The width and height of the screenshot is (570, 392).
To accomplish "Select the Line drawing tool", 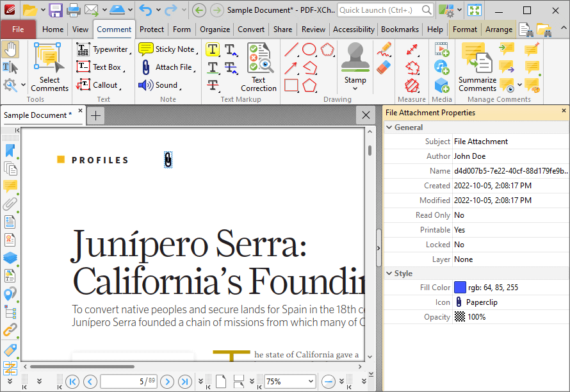I will pos(291,49).
